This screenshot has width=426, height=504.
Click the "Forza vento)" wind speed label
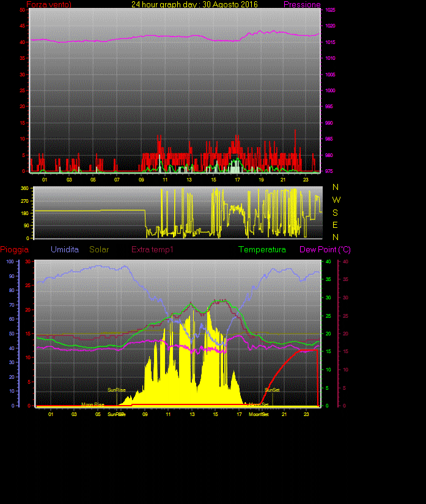click(x=49, y=4)
